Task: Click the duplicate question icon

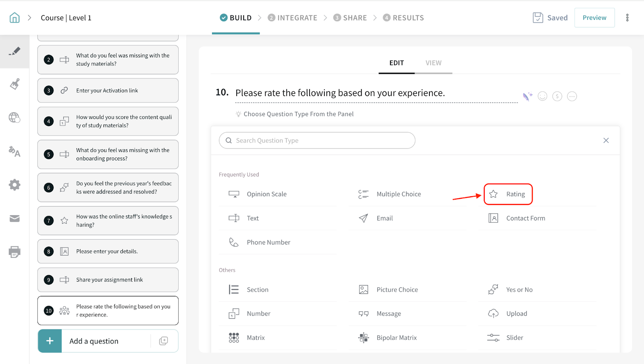Action: 163,341
